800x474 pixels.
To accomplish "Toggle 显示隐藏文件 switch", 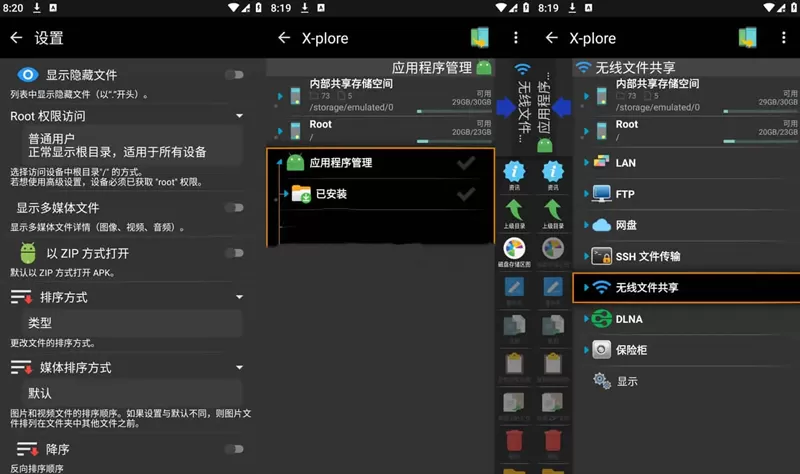I will tap(234, 75).
